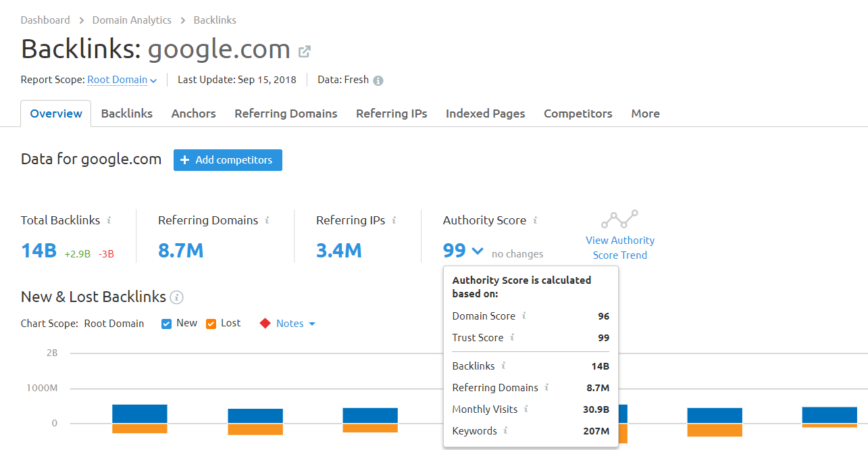Select the Overview tab
The width and height of the screenshot is (868, 450).
click(x=56, y=114)
